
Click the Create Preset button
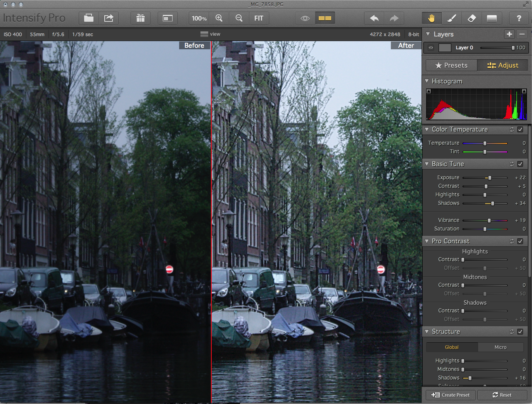(x=450, y=395)
